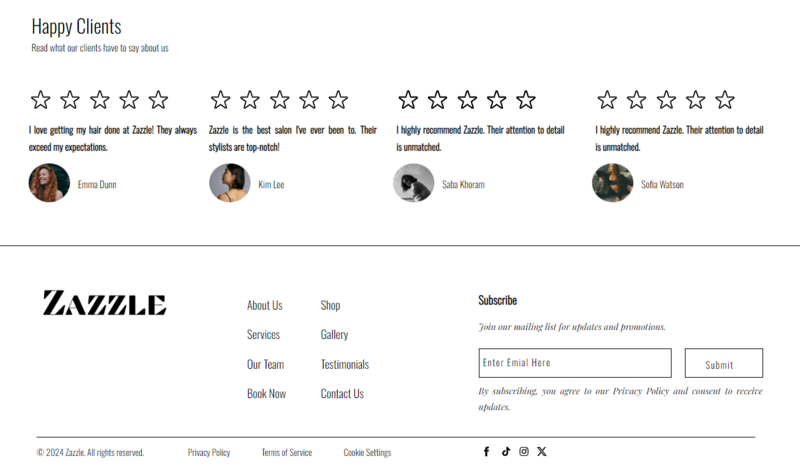Open the Testimonials footer link
The width and height of the screenshot is (800, 468).
[345, 364]
